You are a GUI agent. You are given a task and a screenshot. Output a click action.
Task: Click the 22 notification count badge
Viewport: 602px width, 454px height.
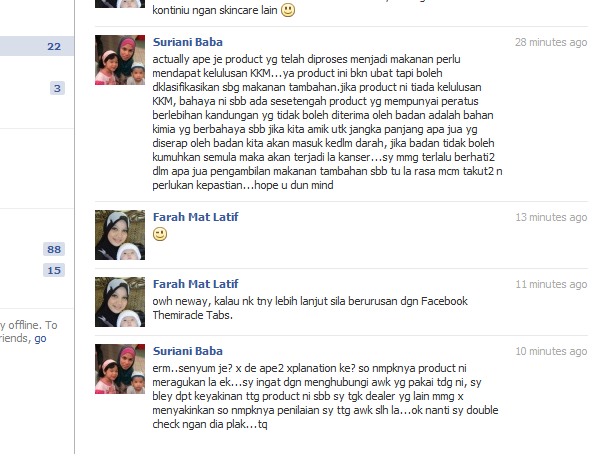point(54,46)
